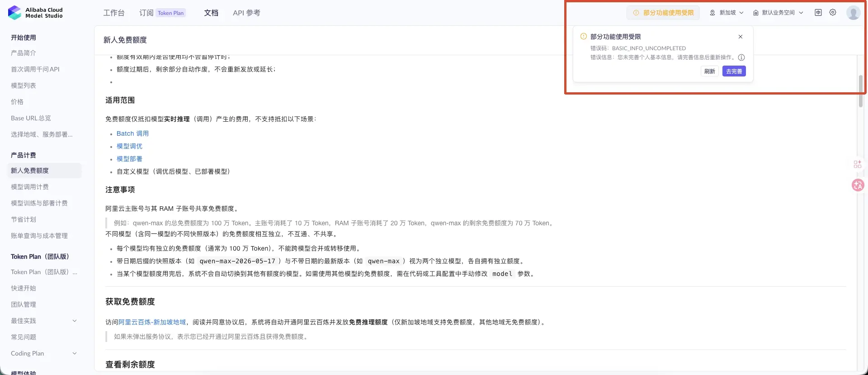This screenshot has height=375, width=868.
Task: Open the API 参考 tab
Action: 246,13
